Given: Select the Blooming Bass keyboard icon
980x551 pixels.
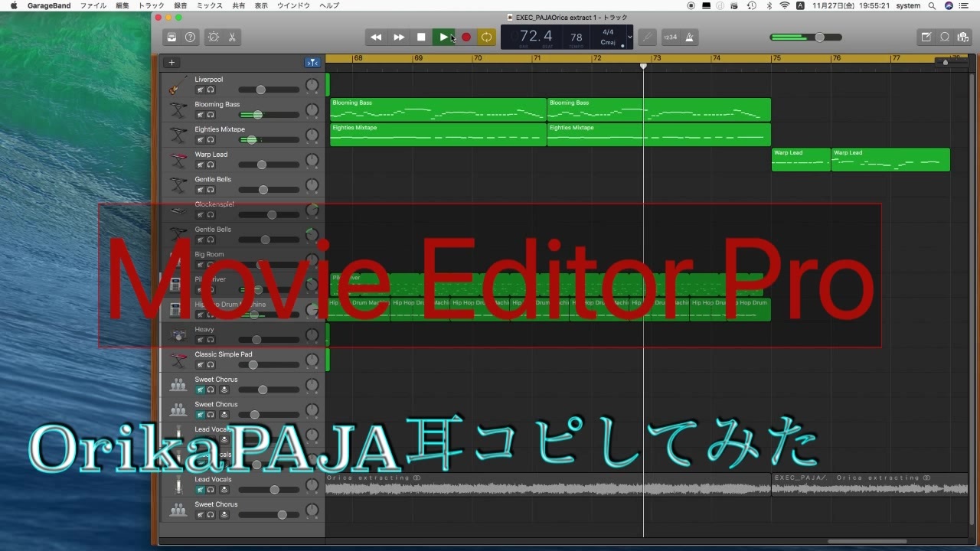Looking at the screenshot, I should click(178, 109).
